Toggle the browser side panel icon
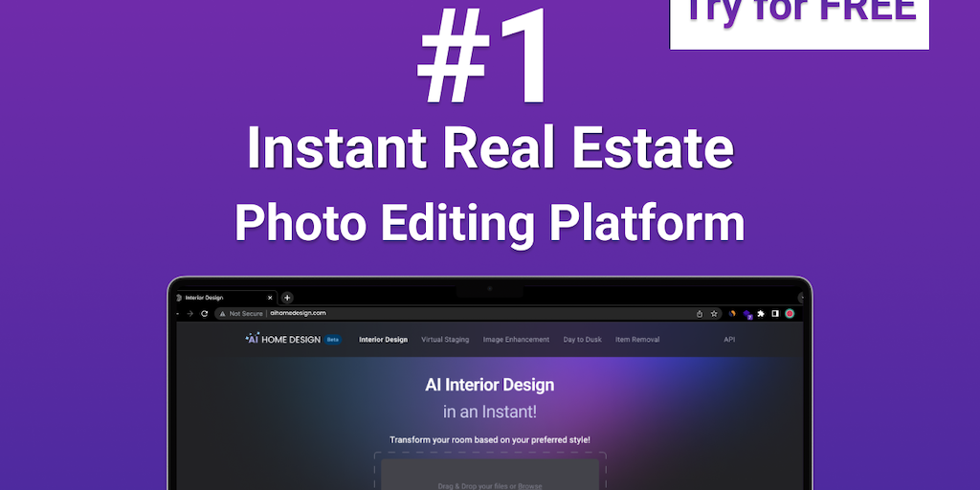This screenshot has height=490, width=980. (x=775, y=314)
